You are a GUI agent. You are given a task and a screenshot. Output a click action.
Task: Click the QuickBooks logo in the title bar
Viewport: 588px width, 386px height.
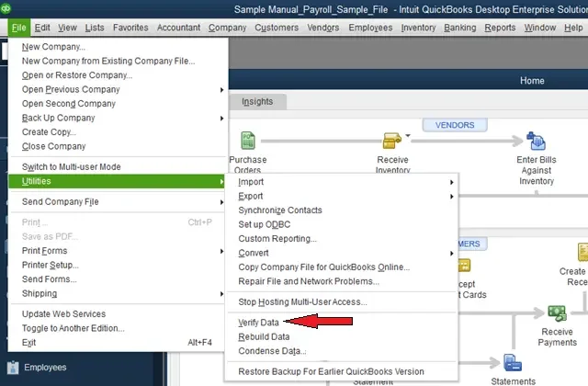coord(6,8)
